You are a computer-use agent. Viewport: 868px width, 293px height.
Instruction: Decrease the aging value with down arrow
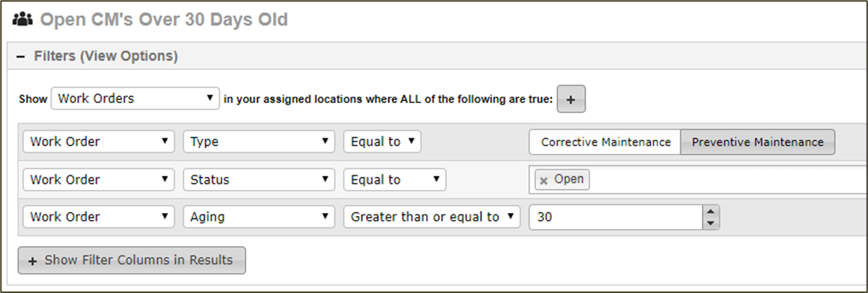[x=711, y=223]
